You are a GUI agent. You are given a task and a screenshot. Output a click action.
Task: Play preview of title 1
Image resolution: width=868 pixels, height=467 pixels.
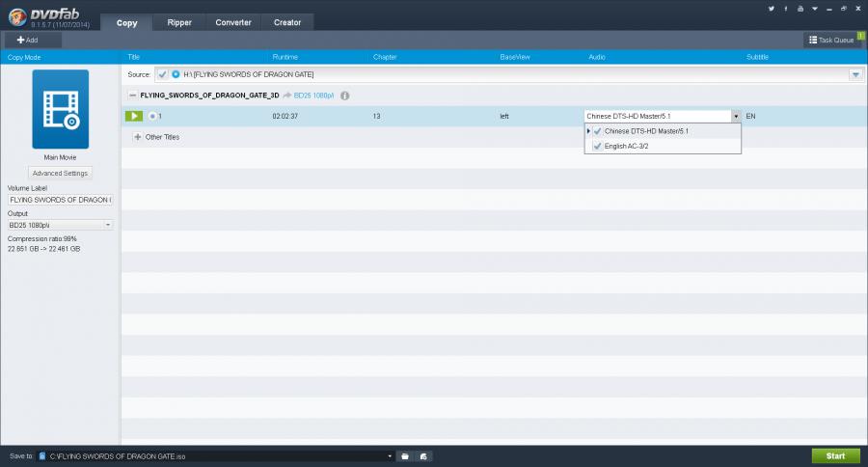click(134, 116)
